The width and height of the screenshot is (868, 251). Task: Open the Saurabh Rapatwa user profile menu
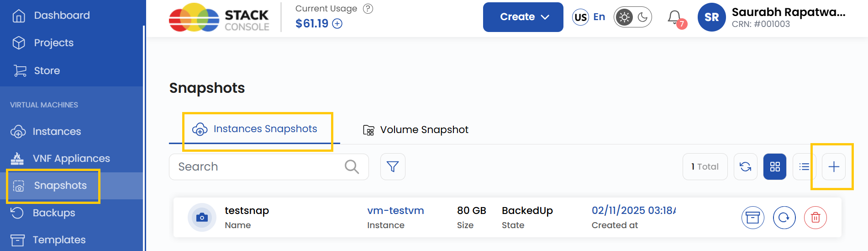coord(772,17)
